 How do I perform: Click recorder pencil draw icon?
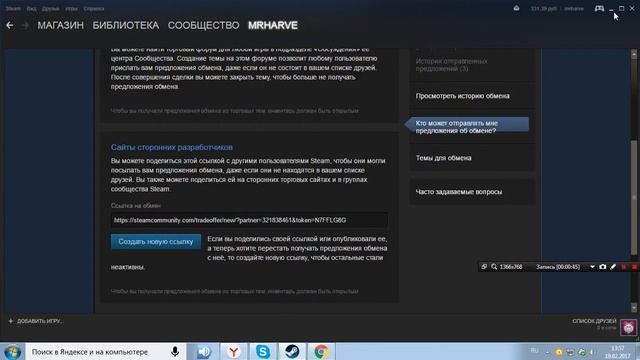click(613, 267)
